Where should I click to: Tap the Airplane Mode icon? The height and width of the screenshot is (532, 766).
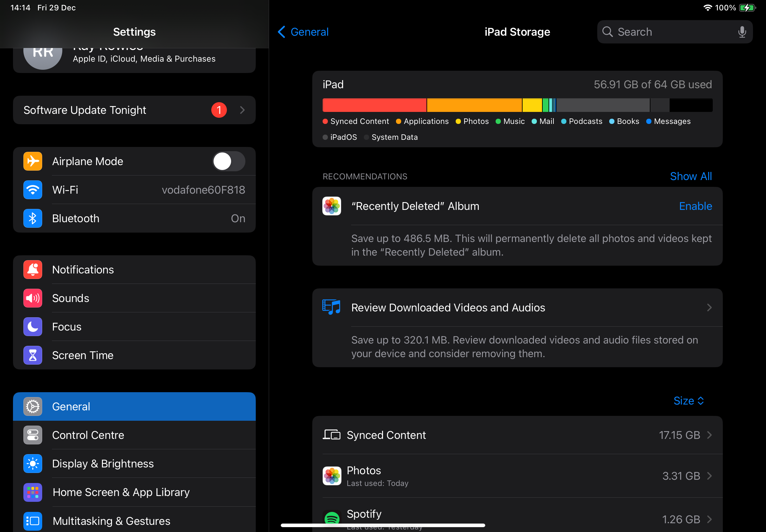tap(33, 161)
